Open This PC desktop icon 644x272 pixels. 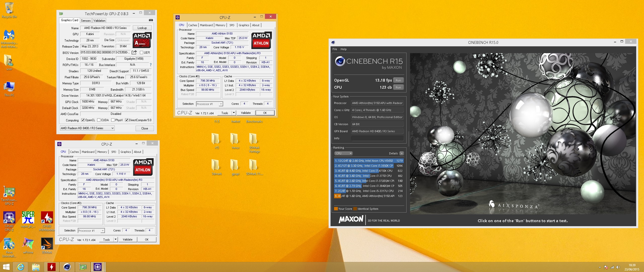tap(9, 89)
